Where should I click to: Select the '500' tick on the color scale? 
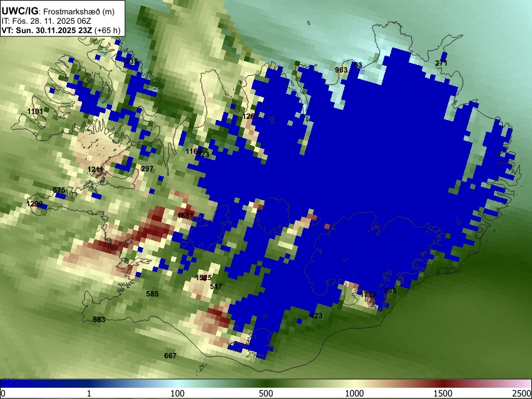[265, 393]
